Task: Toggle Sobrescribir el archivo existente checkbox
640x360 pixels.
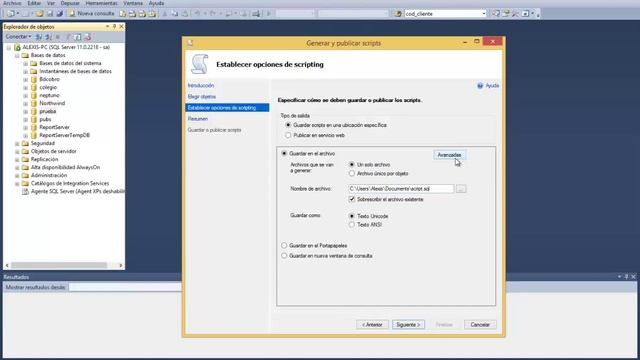Action: 352,199
